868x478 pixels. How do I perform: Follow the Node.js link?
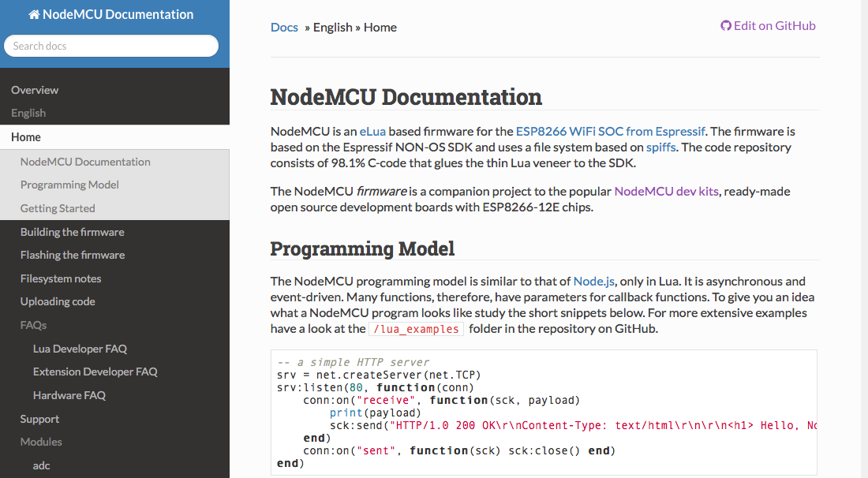click(594, 282)
